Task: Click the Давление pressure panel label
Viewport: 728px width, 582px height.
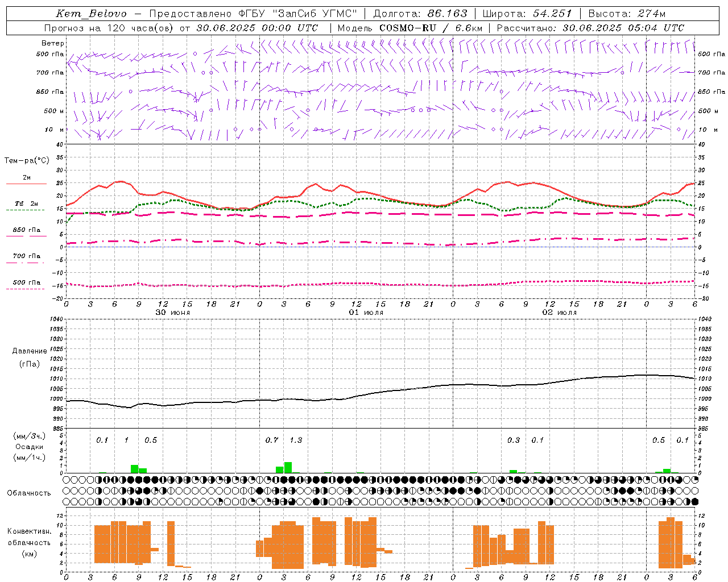Action: point(30,351)
